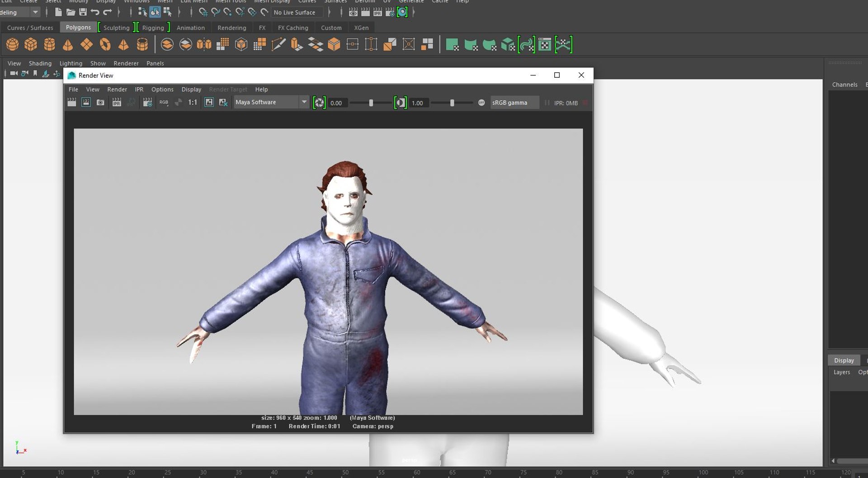Image resolution: width=868 pixels, height=478 pixels.
Task: Toggle 1:1 real size in Render View
Action: coord(193,103)
